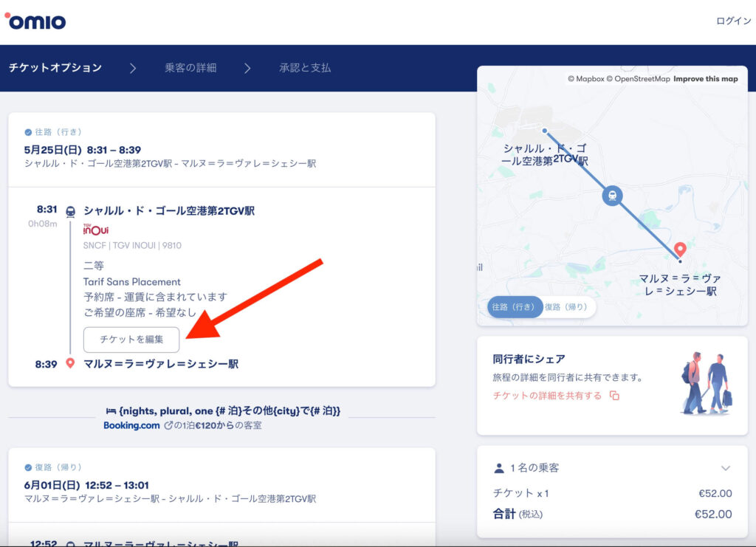Expand the 1名の乗客 passenger summary

[725, 468]
